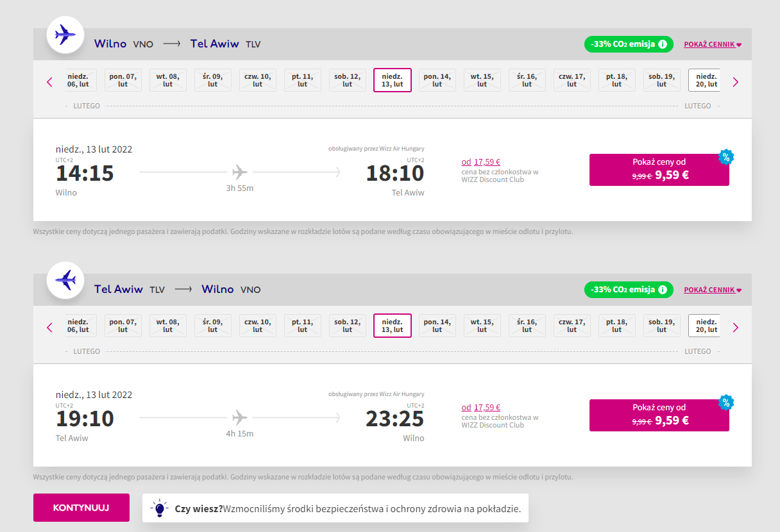Click discount percent badge on outbound price
Image resolution: width=780 pixels, height=532 pixels.
click(x=726, y=157)
